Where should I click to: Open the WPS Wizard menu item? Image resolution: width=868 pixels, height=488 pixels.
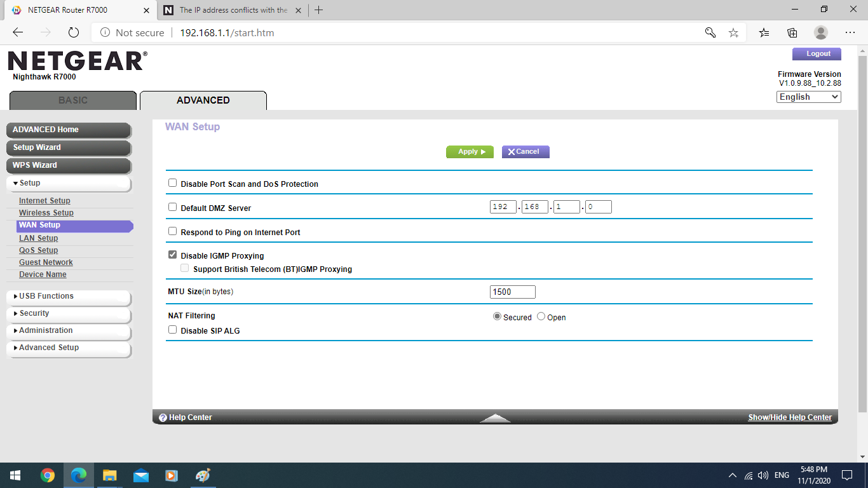click(69, 165)
